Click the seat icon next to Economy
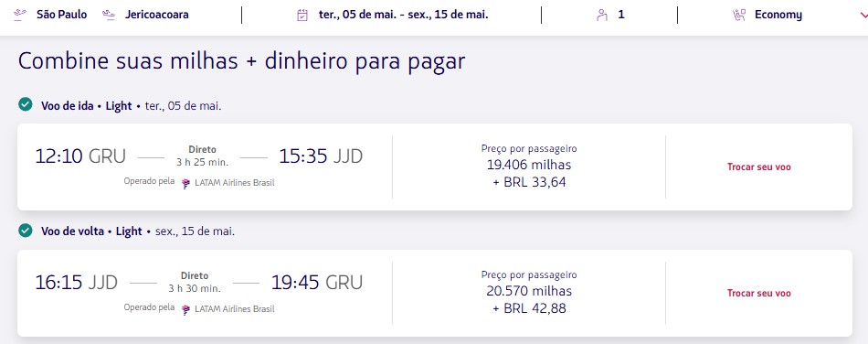The height and width of the screenshot is (344, 868). pos(739,15)
